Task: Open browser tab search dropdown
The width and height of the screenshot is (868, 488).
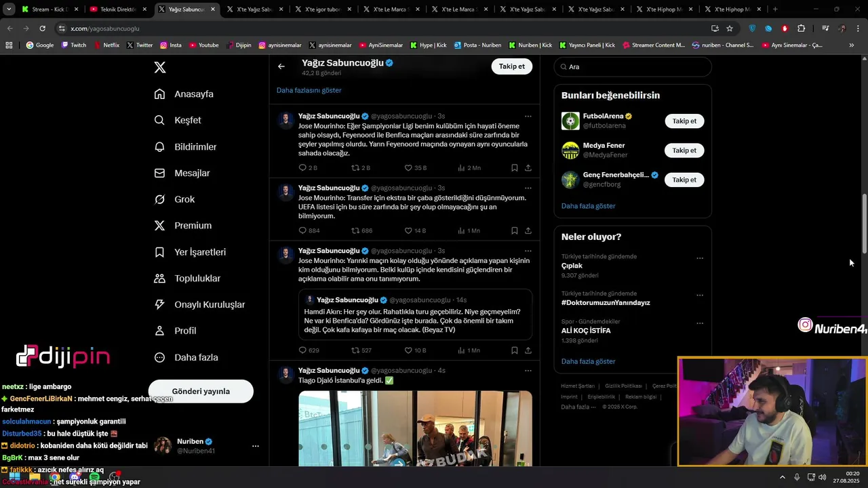Action: pos(9,9)
